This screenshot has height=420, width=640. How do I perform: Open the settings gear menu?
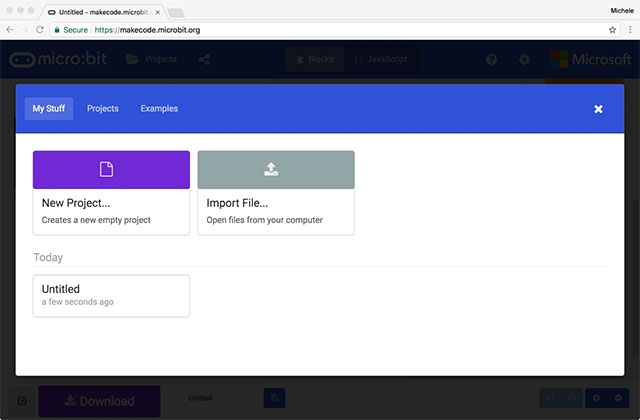pyautogui.click(x=524, y=60)
